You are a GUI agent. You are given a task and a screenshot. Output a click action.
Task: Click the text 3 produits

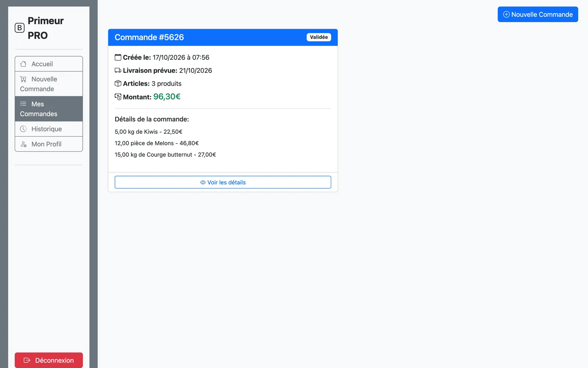166,84
